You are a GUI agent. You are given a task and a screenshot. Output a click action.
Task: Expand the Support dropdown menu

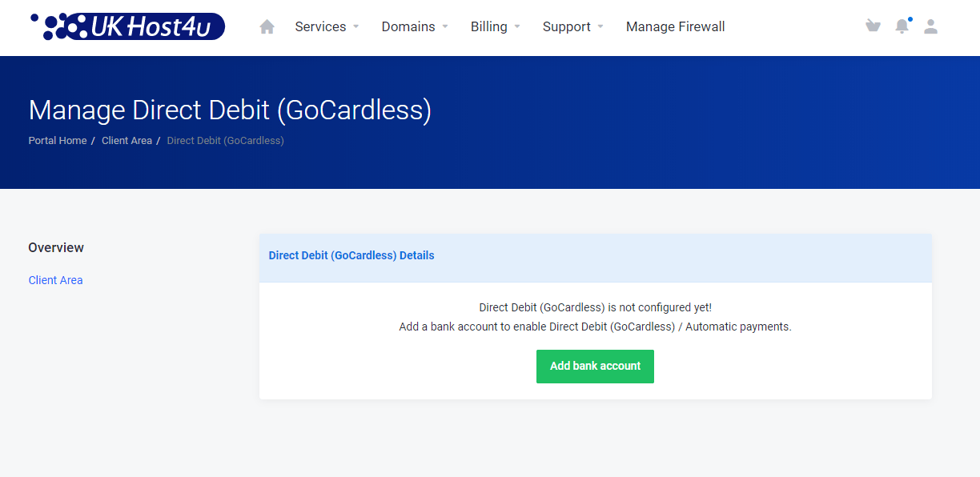coord(573,26)
